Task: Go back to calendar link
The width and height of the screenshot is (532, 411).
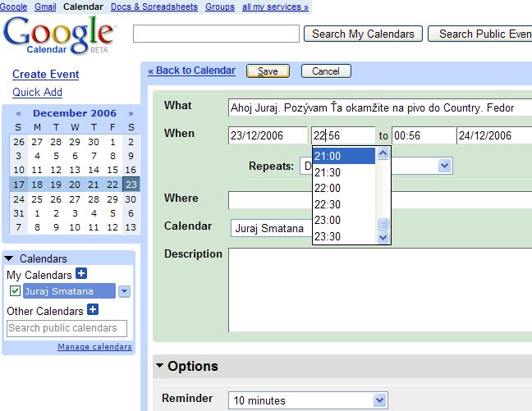Action: (x=191, y=71)
